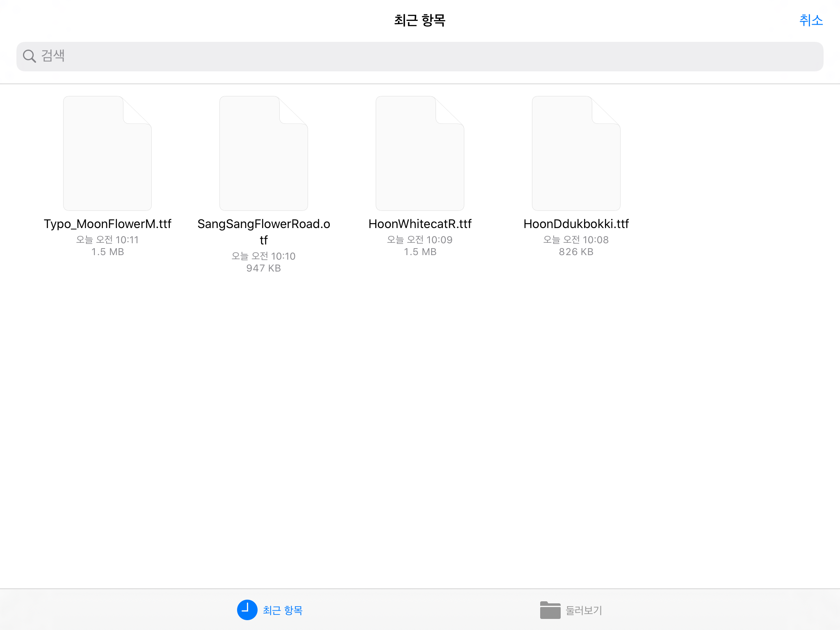Focus the 검색 search field

tap(420, 57)
